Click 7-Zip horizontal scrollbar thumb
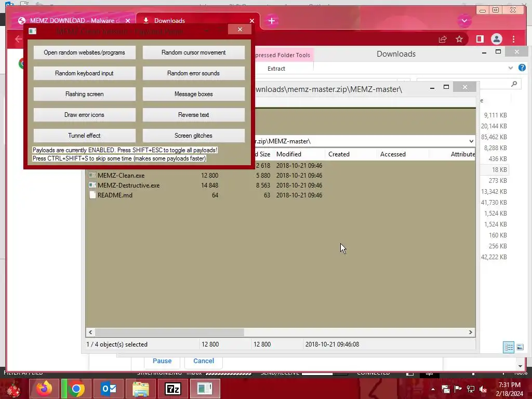This screenshot has height=399, width=532. (x=169, y=332)
